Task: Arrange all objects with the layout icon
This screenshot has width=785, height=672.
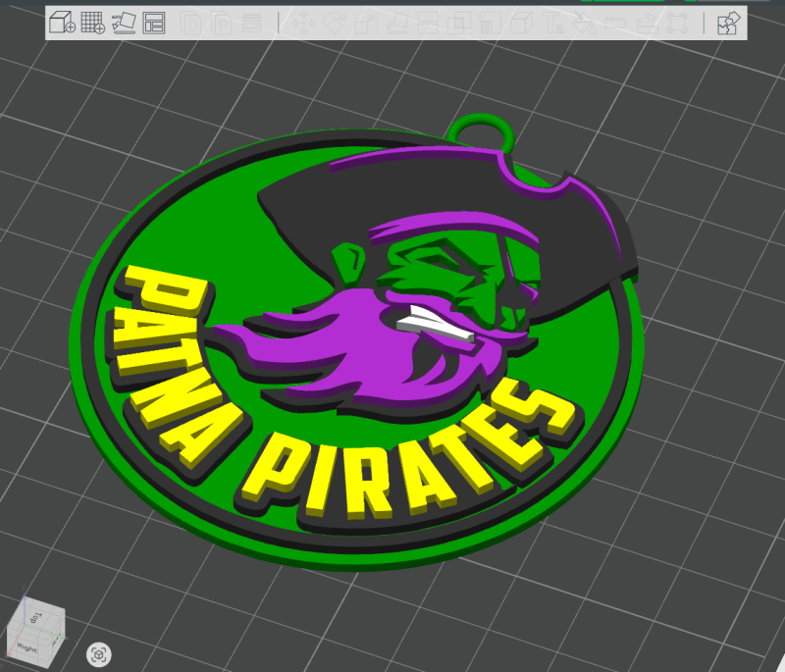Action: click(x=154, y=23)
